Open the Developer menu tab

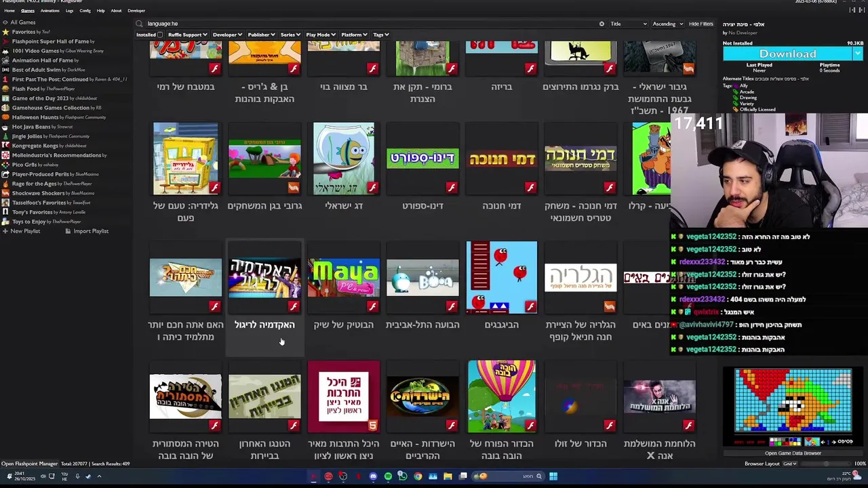pyautogui.click(x=136, y=11)
